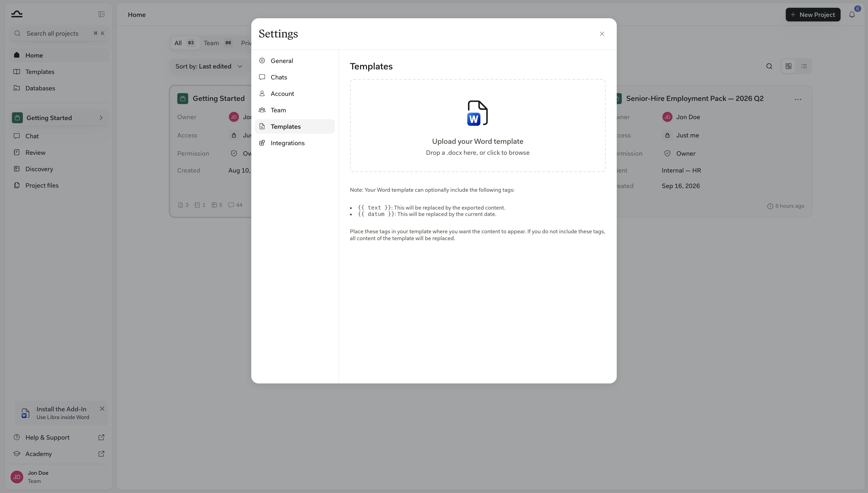Dismiss the Install the Add-In banner
The height and width of the screenshot is (493, 868).
(x=102, y=409)
